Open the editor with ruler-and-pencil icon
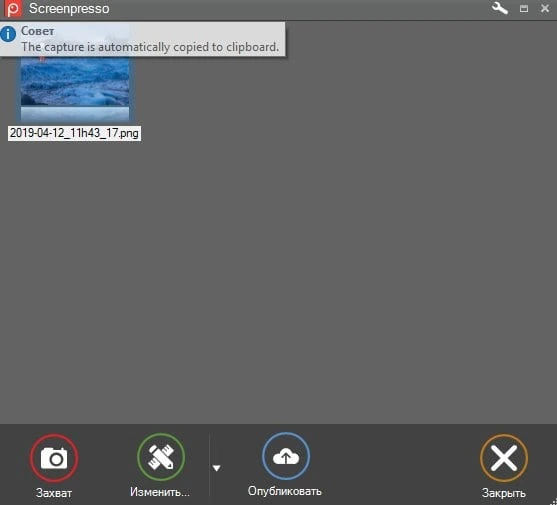Screen dimensions: 557x505 pos(161,457)
